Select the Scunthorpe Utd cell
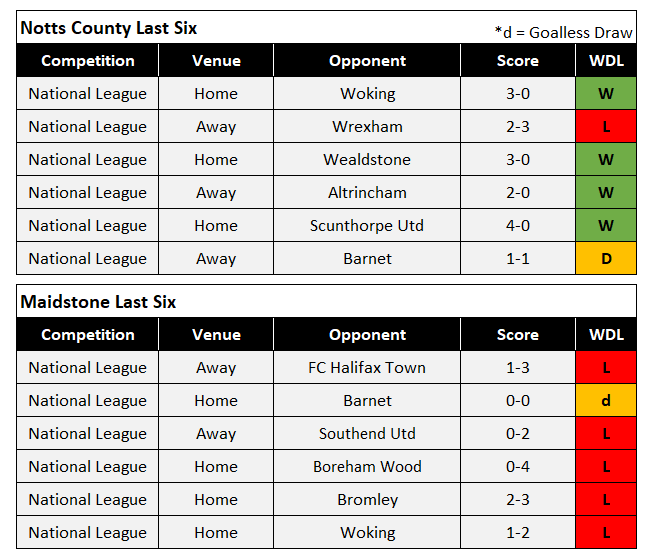653x559 pixels. click(367, 226)
